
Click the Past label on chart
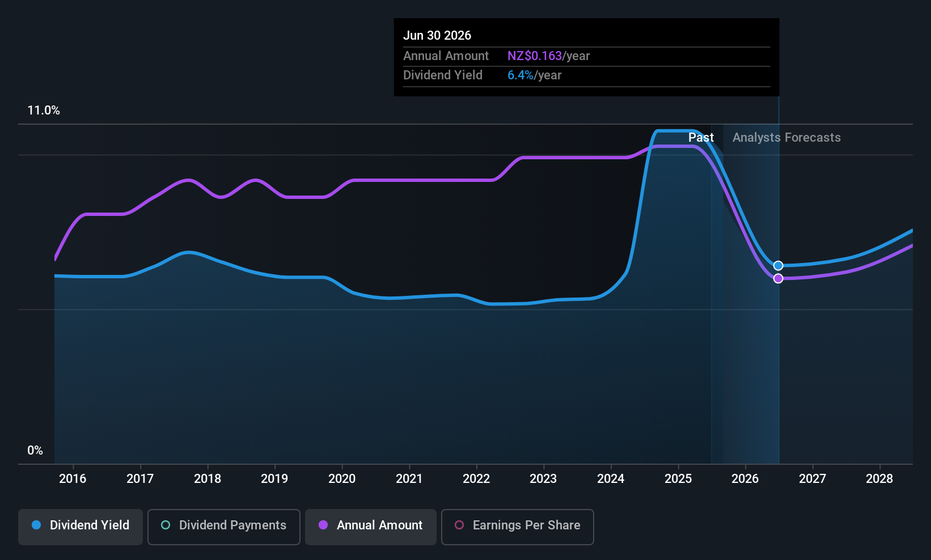(701, 138)
